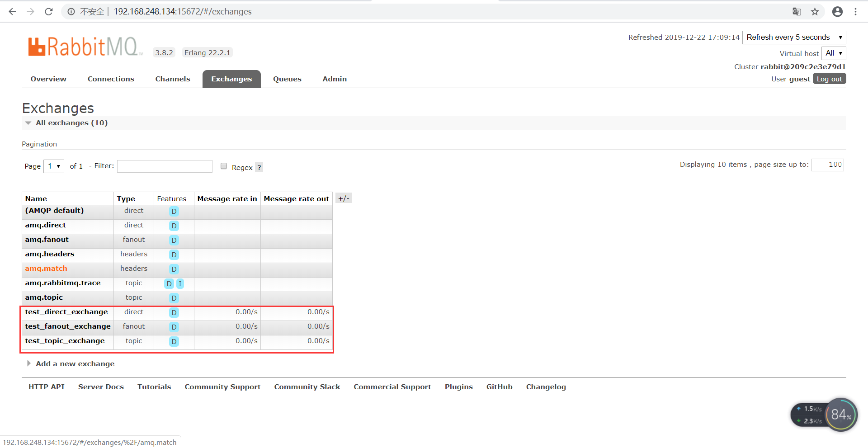Select the Exchanges tab
Image resolution: width=868 pixels, height=448 pixels.
231,79
